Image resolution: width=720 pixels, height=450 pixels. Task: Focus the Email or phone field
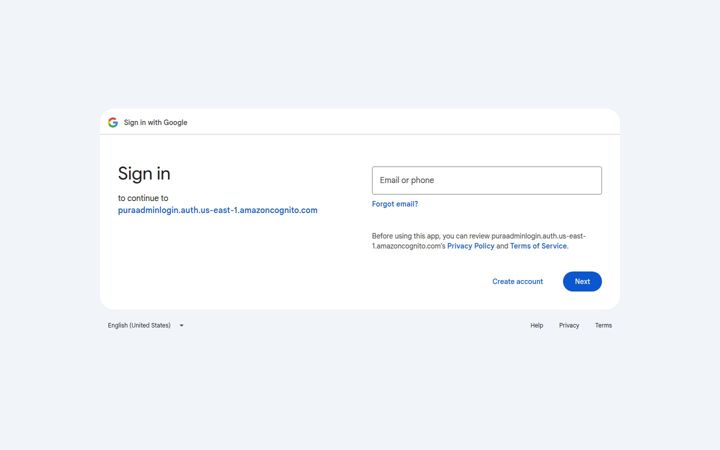pyautogui.click(x=487, y=180)
